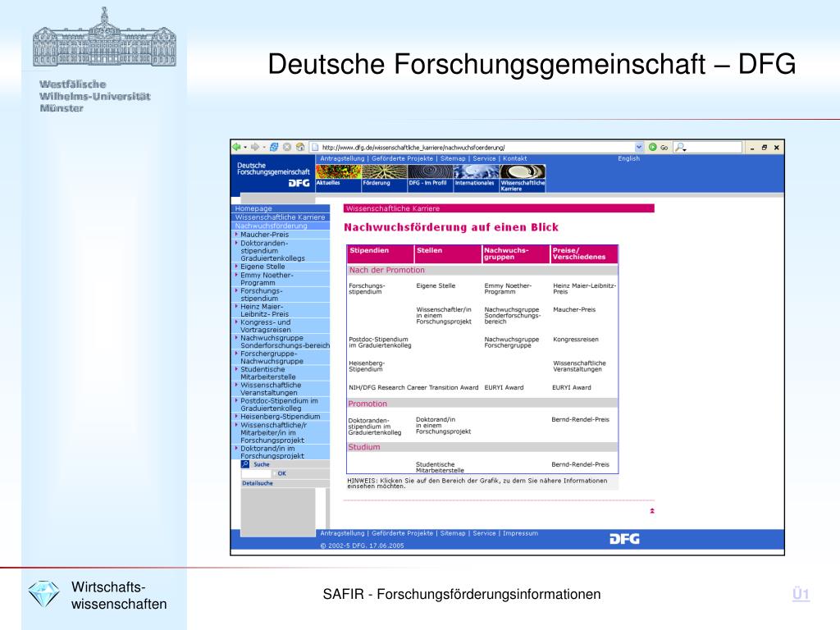This screenshot has width=840, height=630.
Task: Click the magnifier icon in the browser search box
Action: tap(680, 148)
